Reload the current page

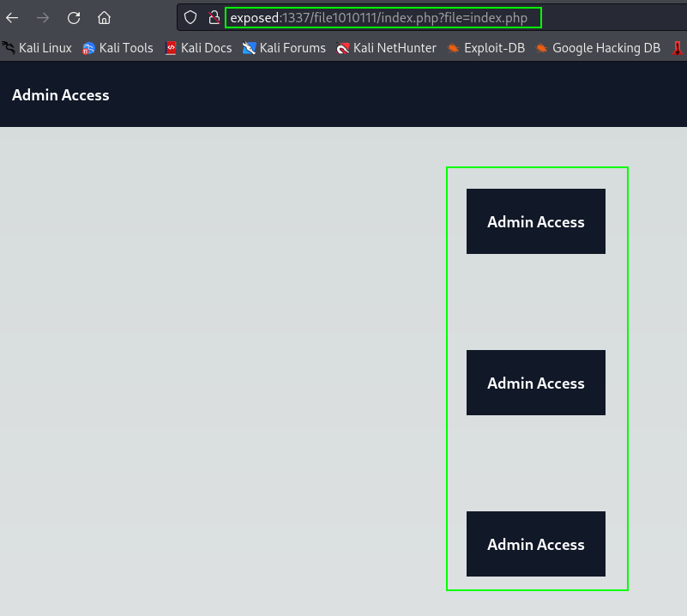point(74,18)
